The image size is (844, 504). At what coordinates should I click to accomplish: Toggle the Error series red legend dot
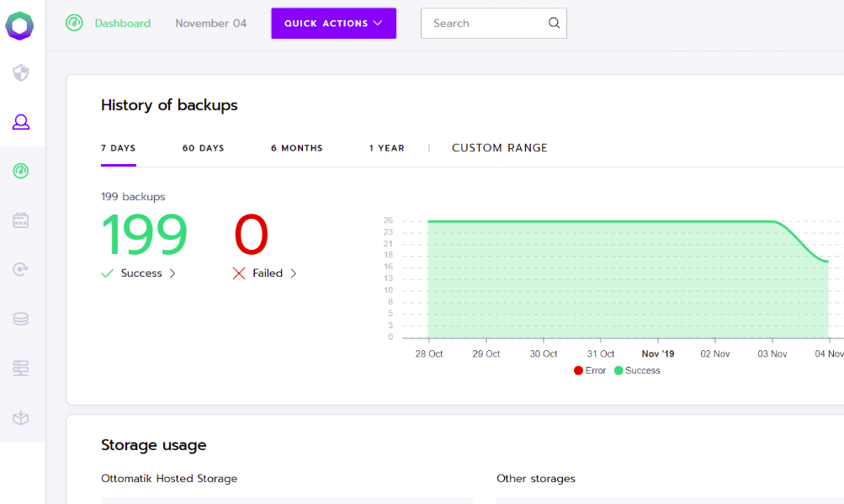pos(579,370)
